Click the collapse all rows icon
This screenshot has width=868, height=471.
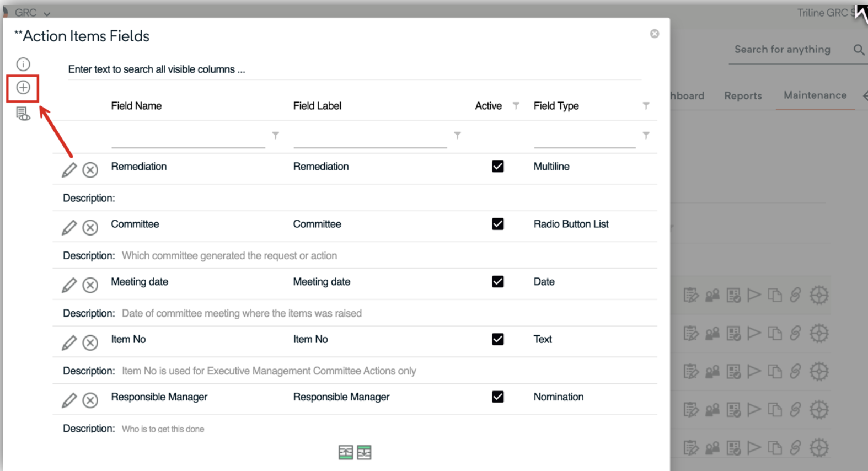pyautogui.click(x=346, y=453)
